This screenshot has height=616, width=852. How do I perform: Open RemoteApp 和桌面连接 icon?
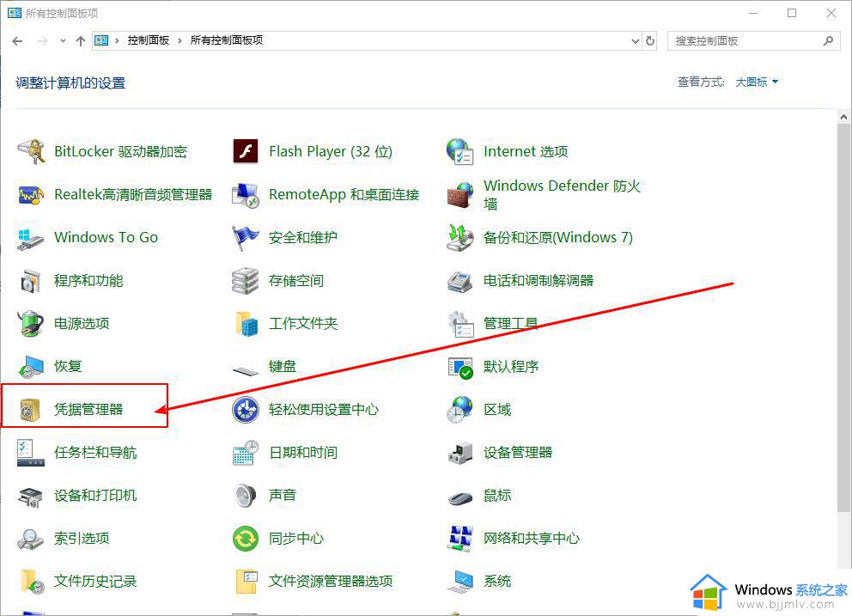[x=246, y=195]
